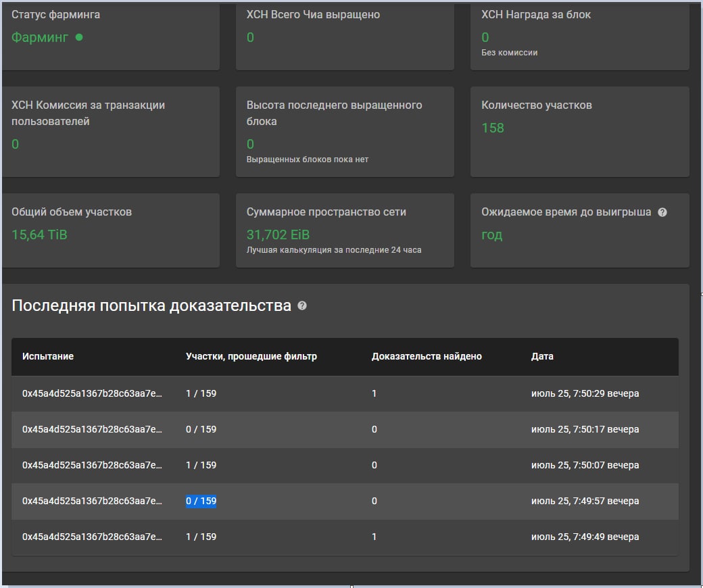Click the challenge hash in 7:50:17 row
This screenshot has width=703, height=588.
coord(92,429)
